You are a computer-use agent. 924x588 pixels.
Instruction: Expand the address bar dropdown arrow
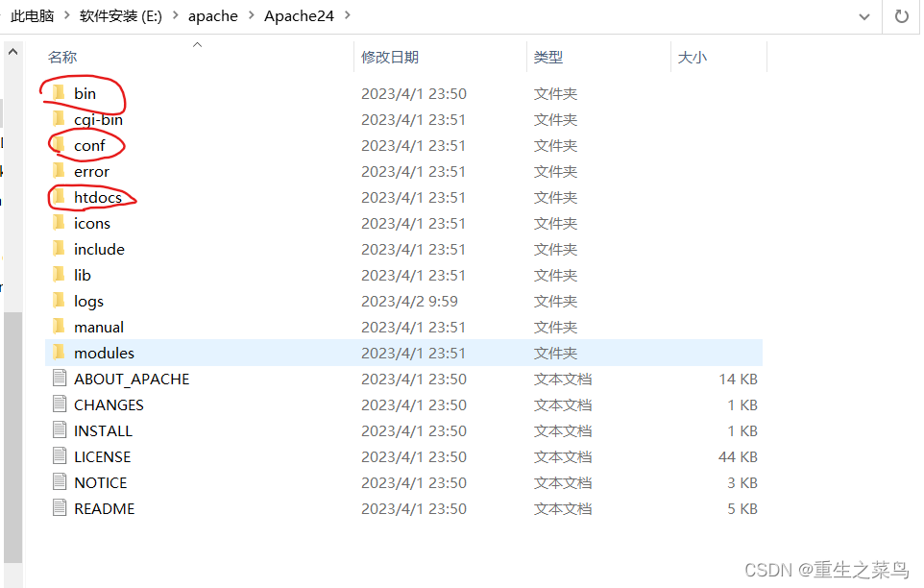pyautogui.click(x=863, y=16)
